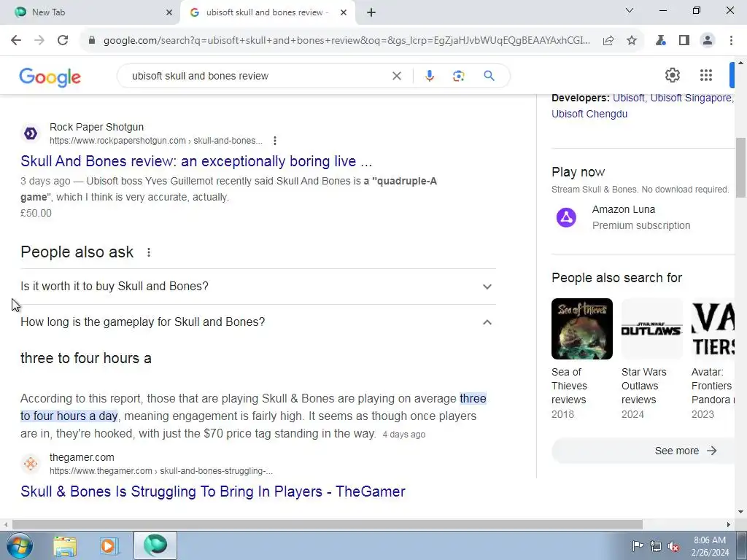Open Action Center flag in tray
Image resolution: width=747 pixels, height=560 pixels.
(638, 546)
